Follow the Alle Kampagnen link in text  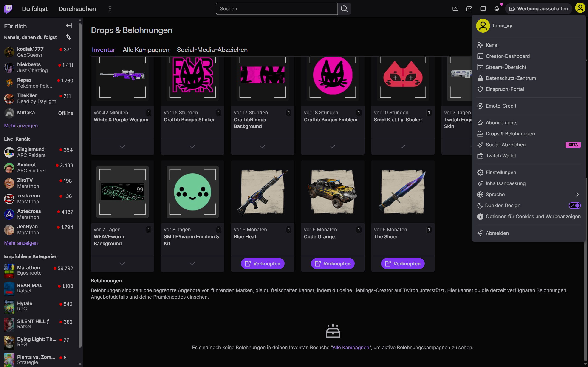(x=350, y=347)
